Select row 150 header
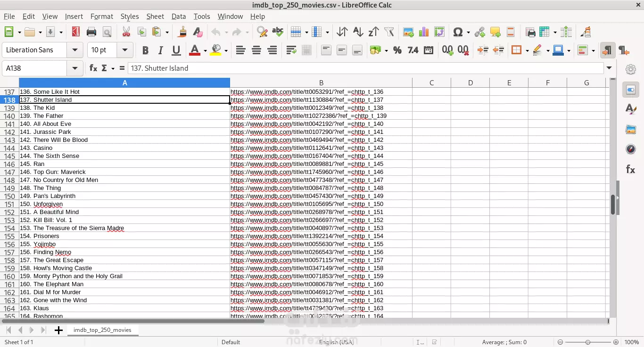Image resolution: width=644 pixels, height=347 pixels. pyautogui.click(x=9, y=196)
